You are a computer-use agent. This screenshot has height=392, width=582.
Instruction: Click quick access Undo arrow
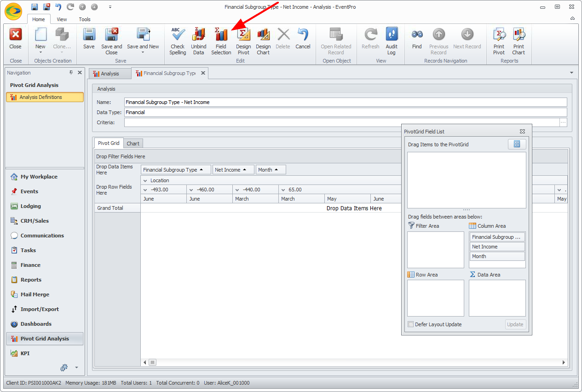point(58,7)
